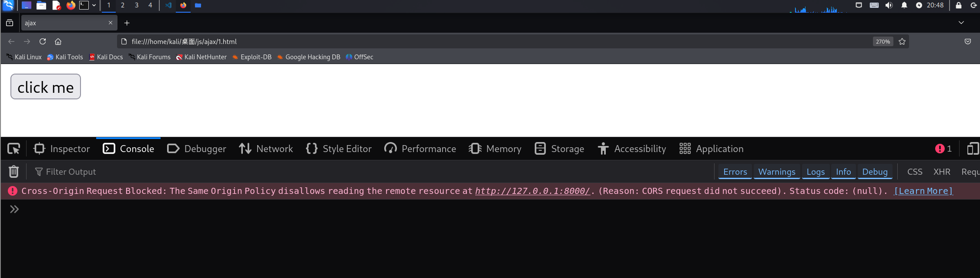Activate the element picker icon in DevTools
This screenshot has height=278, width=980.
click(x=13, y=149)
